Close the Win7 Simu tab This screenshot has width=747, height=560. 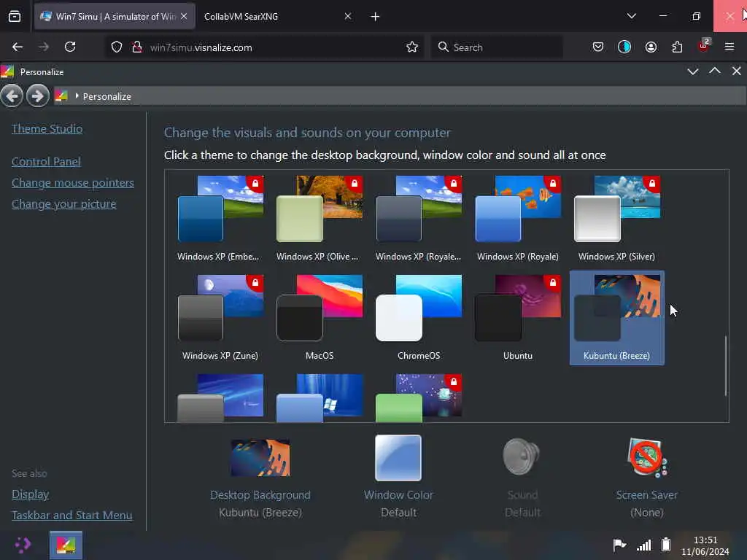(184, 16)
